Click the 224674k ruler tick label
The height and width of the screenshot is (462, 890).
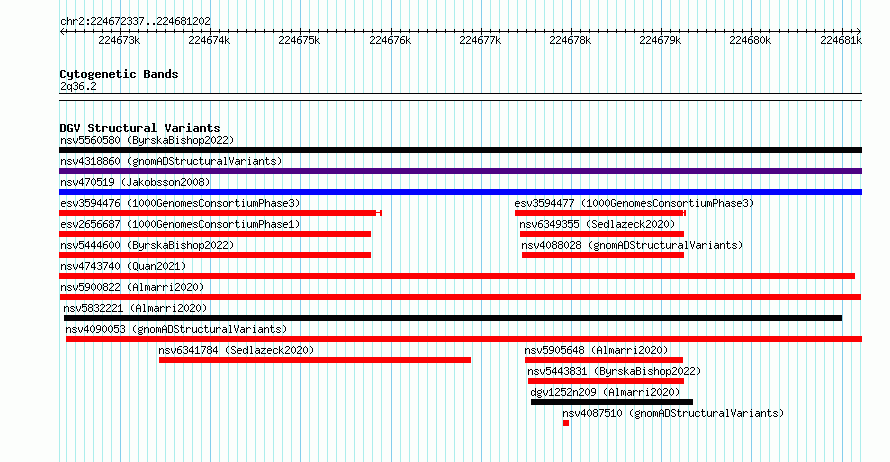[209, 40]
